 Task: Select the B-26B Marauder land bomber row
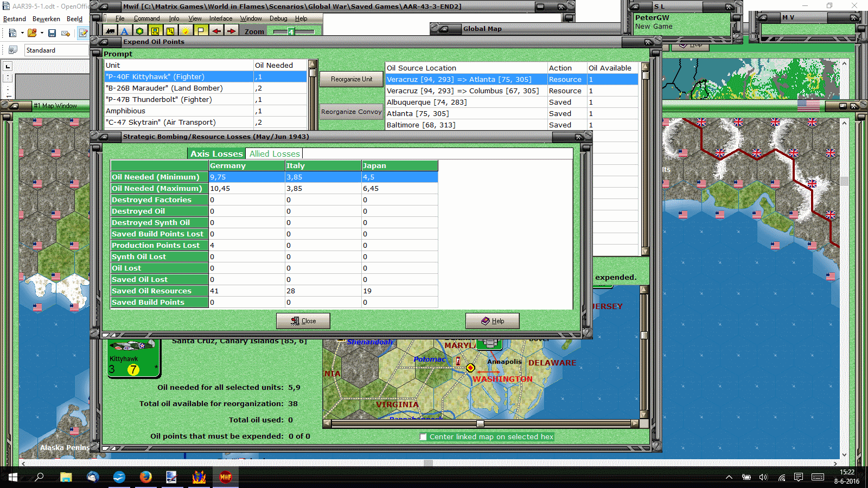point(206,88)
